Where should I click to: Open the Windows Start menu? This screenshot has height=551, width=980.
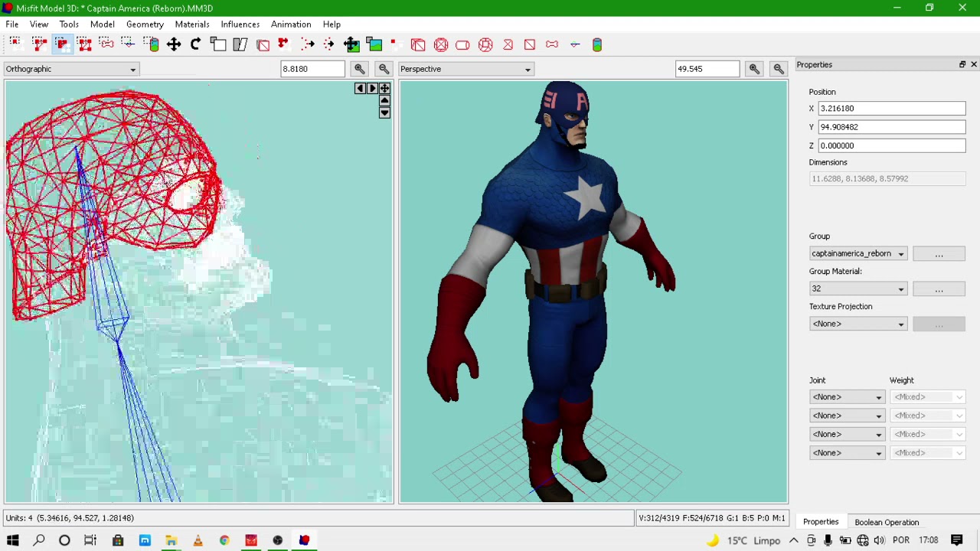[13, 540]
